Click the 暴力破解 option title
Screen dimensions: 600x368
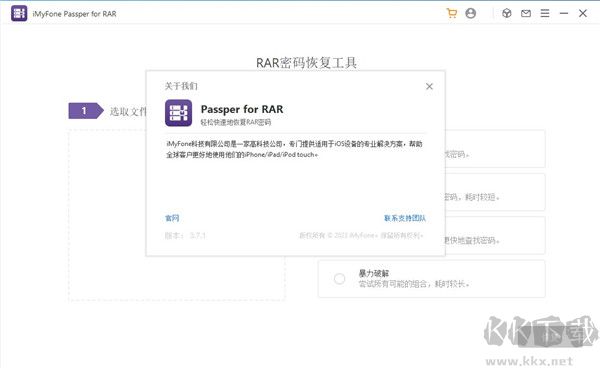pos(373,273)
